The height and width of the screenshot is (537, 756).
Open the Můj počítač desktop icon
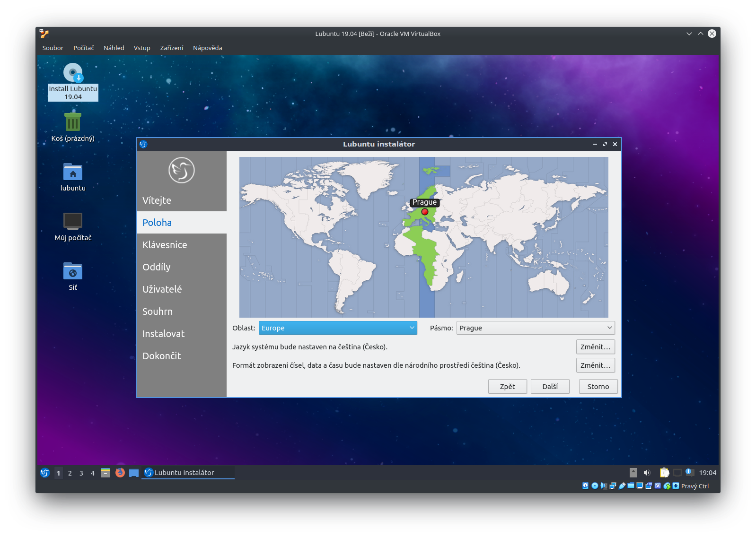click(73, 226)
